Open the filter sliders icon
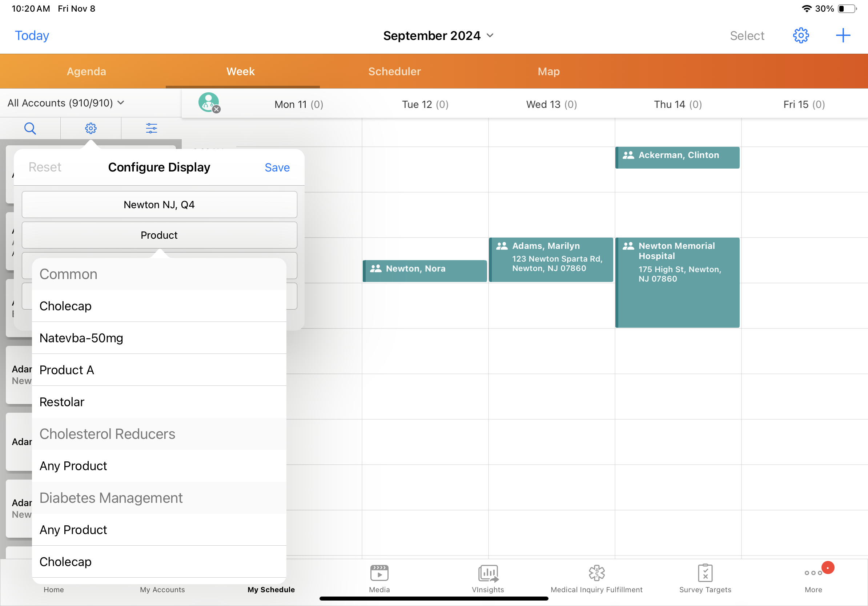Image resolution: width=868 pixels, height=606 pixels. pyautogui.click(x=151, y=129)
